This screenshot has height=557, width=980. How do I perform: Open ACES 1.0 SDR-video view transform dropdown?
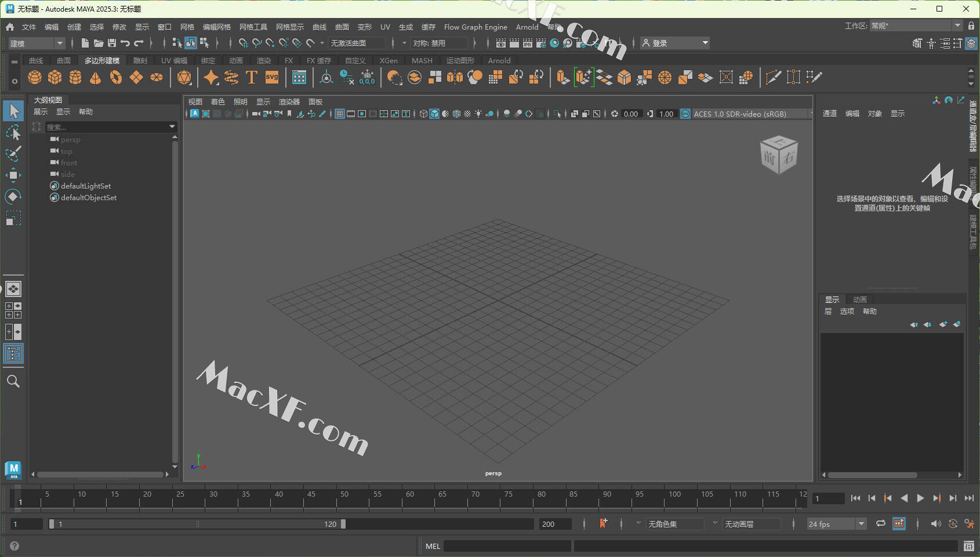coord(752,114)
